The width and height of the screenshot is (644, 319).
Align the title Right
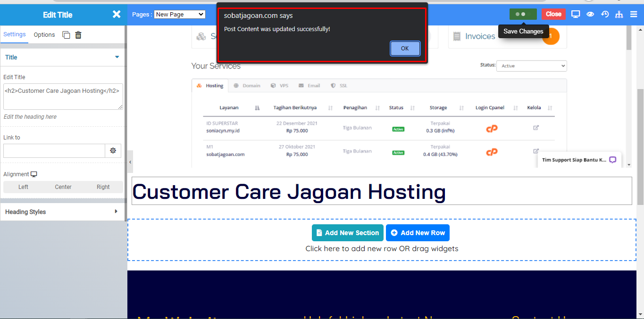[103, 187]
